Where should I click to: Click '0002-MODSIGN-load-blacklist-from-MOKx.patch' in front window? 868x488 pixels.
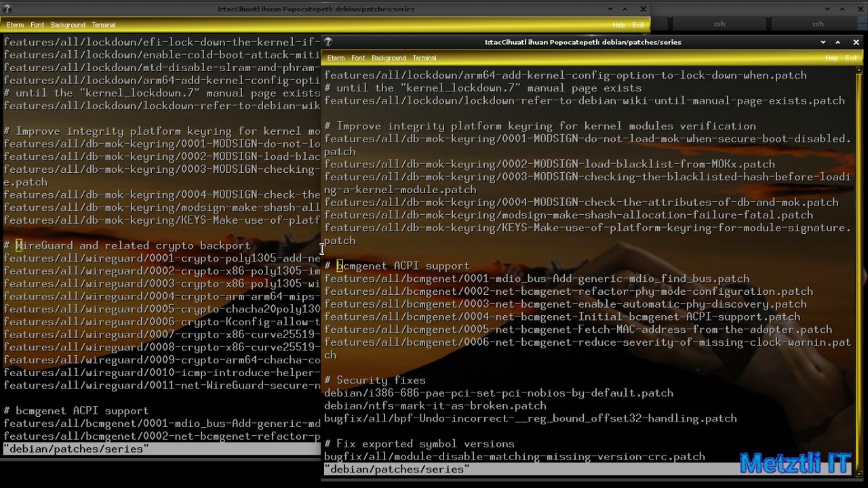pyautogui.click(x=549, y=164)
